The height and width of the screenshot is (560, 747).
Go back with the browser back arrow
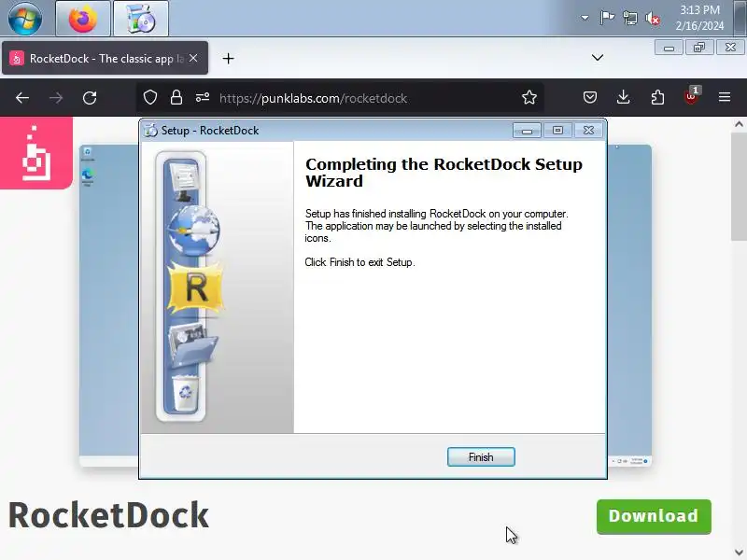coord(21,98)
